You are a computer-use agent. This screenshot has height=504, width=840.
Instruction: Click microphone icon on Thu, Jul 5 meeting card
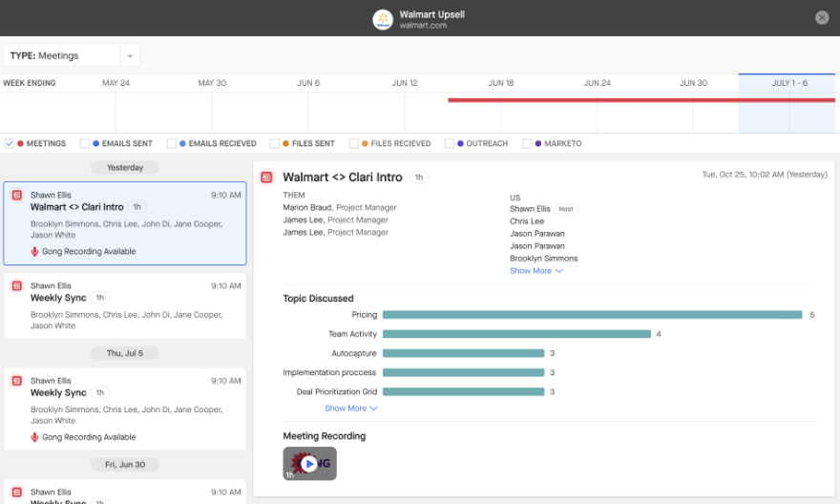coord(34,437)
